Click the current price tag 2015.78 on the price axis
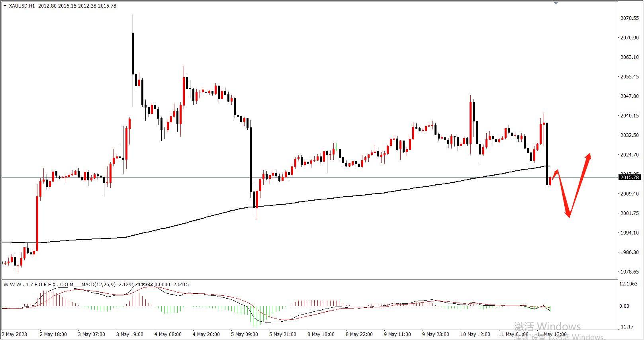 tap(630, 177)
